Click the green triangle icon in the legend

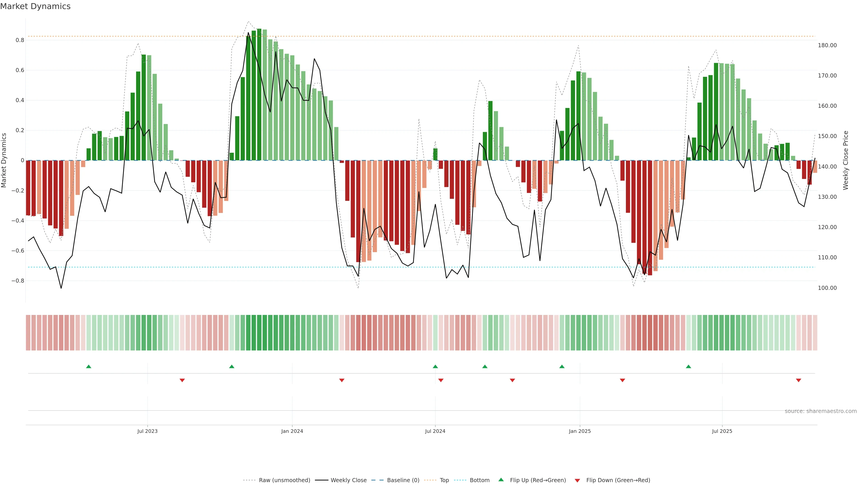[501, 480]
